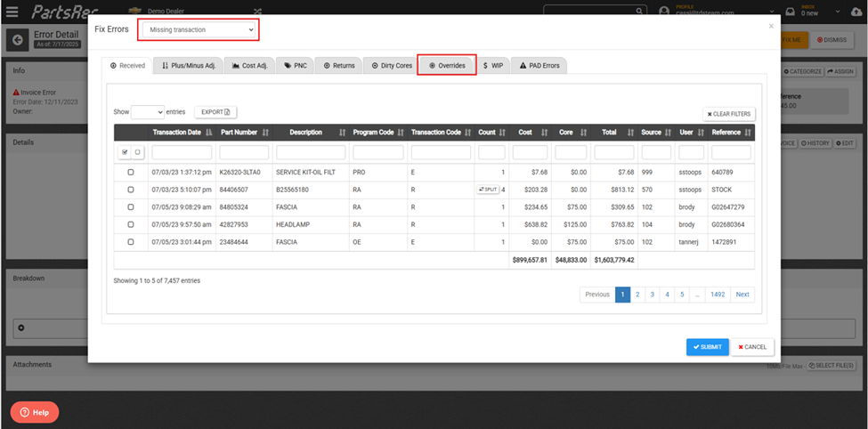Screen dimensions: 868x429
Task: Switch to the PAD Errors tab
Action: pos(539,65)
